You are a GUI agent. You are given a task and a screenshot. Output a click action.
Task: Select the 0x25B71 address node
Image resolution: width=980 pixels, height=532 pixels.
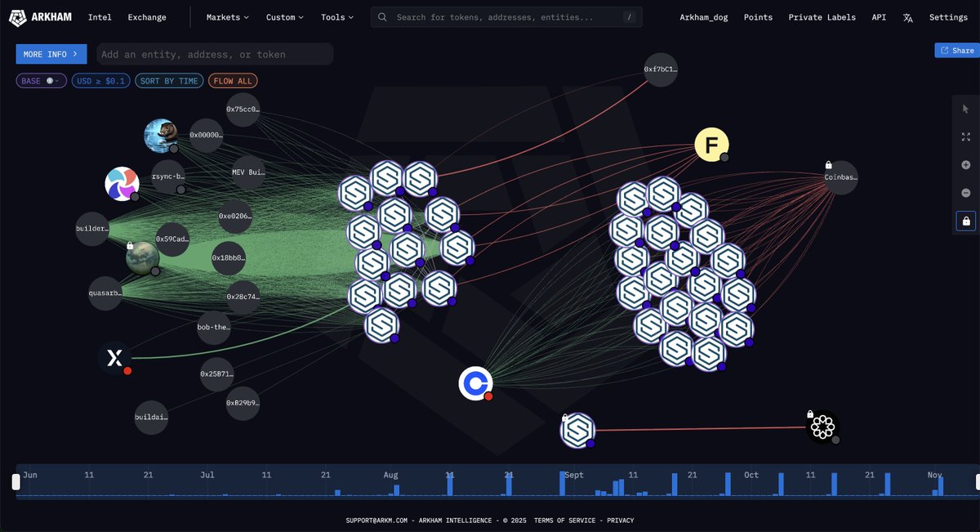point(216,374)
